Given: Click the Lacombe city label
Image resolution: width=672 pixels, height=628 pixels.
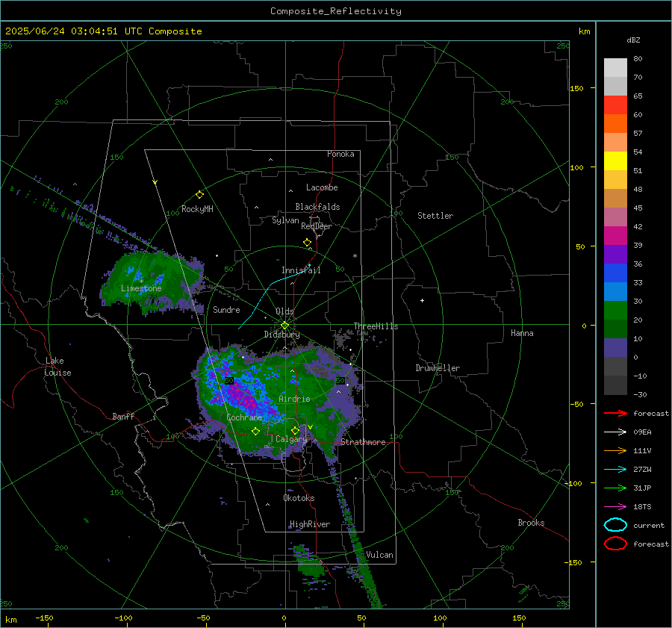Looking at the screenshot, I should [322, 187].
